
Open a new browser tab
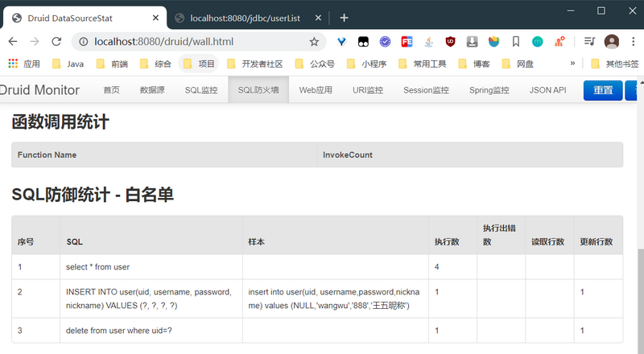[345, 18]
